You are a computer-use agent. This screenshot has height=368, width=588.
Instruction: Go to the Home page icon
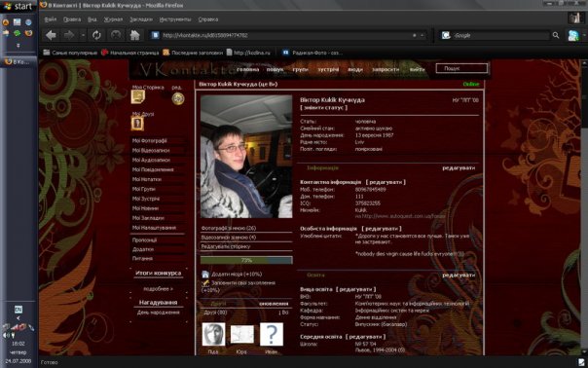click(x=134, y=35)
